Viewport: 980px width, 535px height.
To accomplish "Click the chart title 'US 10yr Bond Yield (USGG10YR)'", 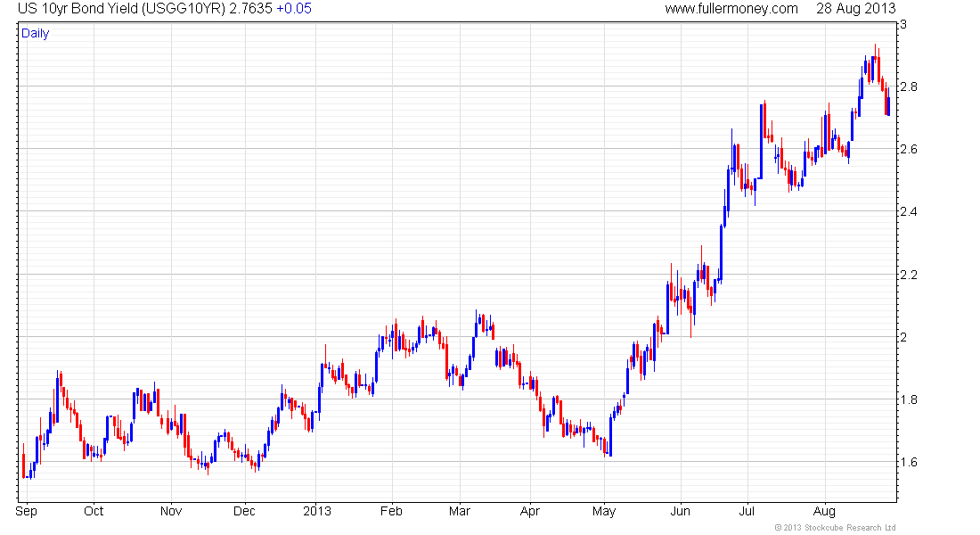I will tap(121, 9).
